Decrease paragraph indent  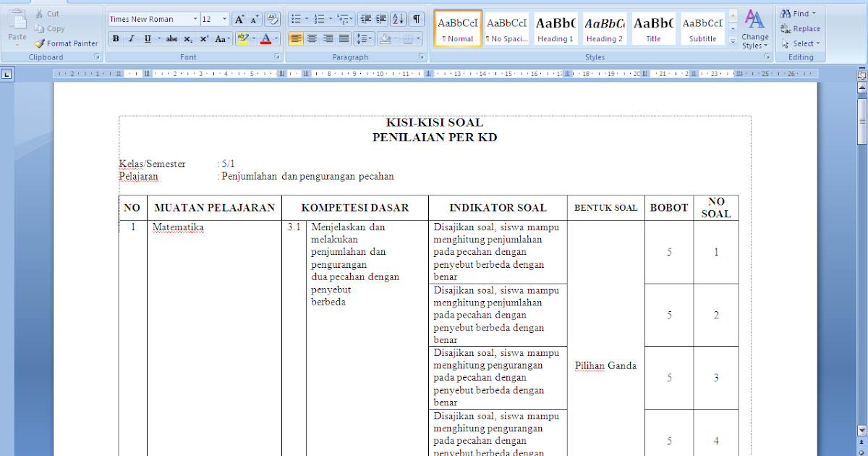coord(366,20)
